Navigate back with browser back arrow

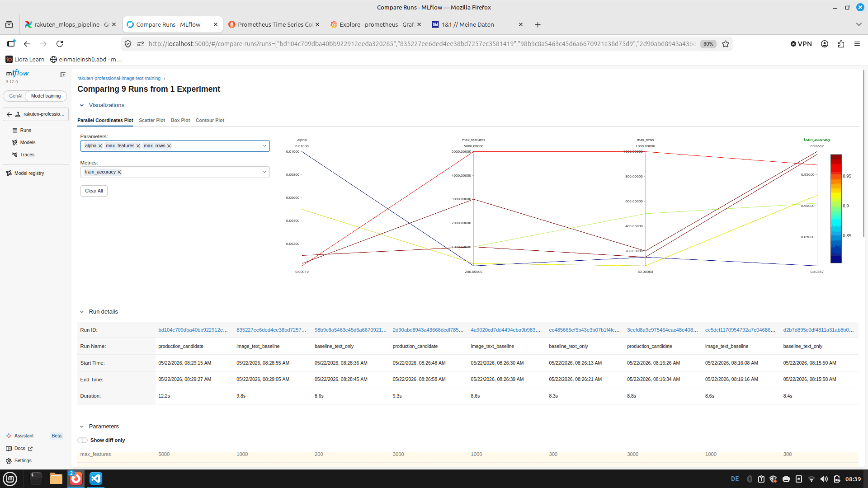click(x=27, y=44)
